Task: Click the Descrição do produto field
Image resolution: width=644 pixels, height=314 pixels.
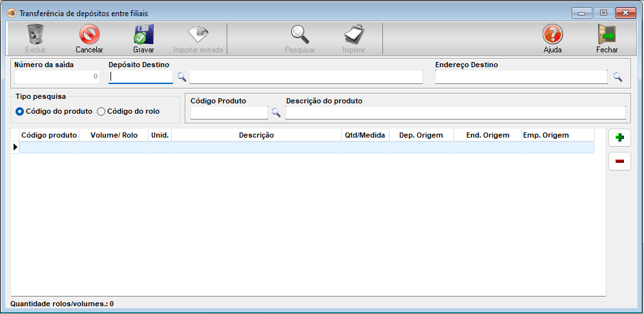Action: coord(455,112)
